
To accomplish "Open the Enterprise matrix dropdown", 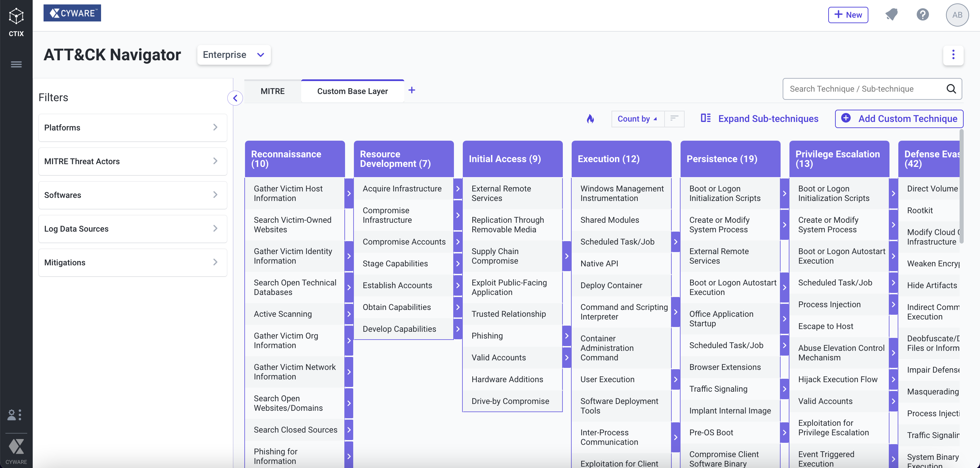I will click(x=233, y=55).
